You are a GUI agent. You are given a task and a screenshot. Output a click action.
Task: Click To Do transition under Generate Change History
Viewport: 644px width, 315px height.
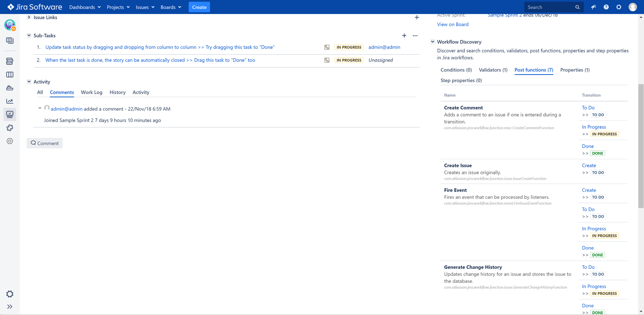click(588, 267)
